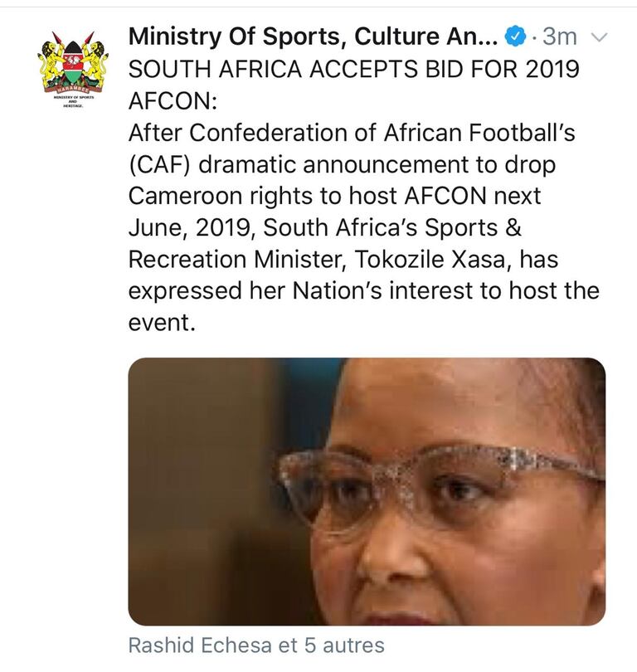Image resolution: width=637 pixels, height=672 pixels.
Task: Open the Ministry Of Sports, Culture profile name
Action: 314,37
